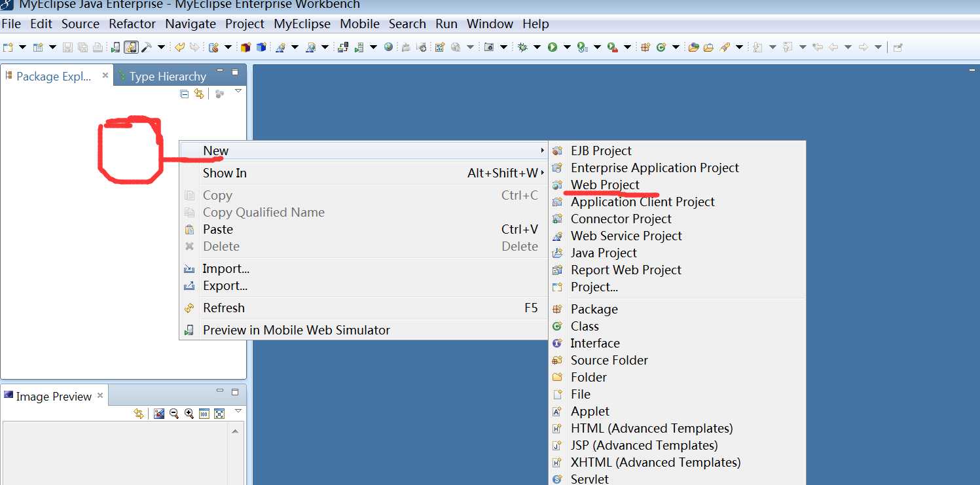Close the Package Explorer tab
This screenshot has height=485, width=980.
coord(105,75)
